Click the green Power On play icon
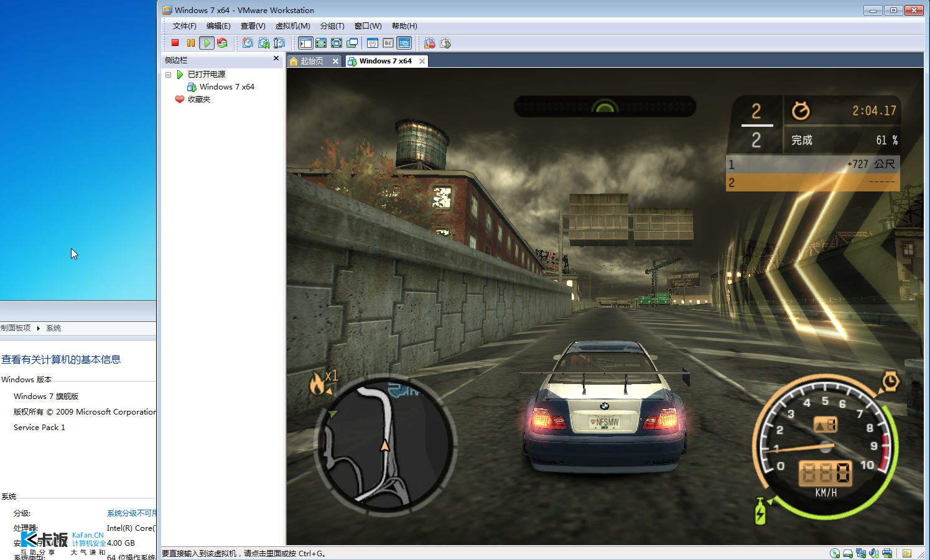The width and height of the screenshot is (930, 560). [x=207, y=43]
